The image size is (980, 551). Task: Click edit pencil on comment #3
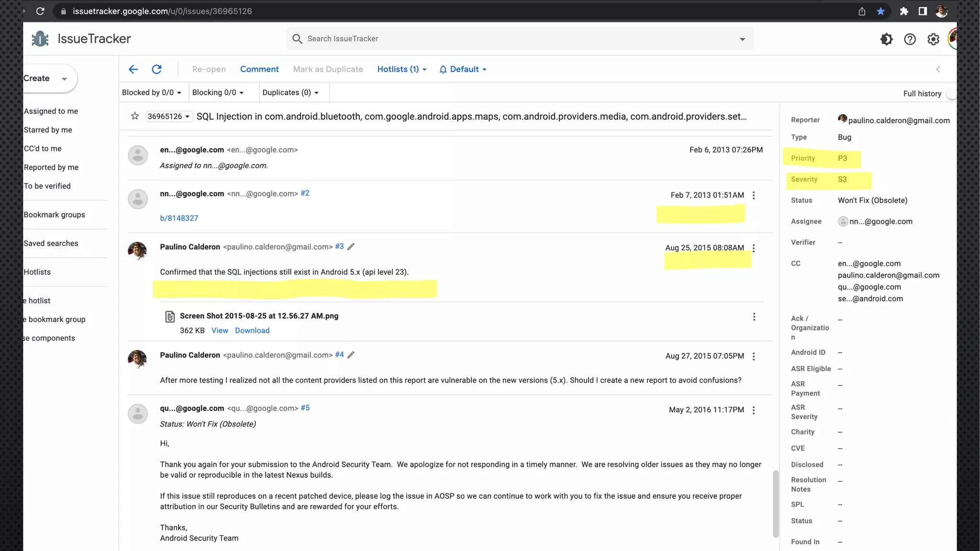(x=351, y=247)
